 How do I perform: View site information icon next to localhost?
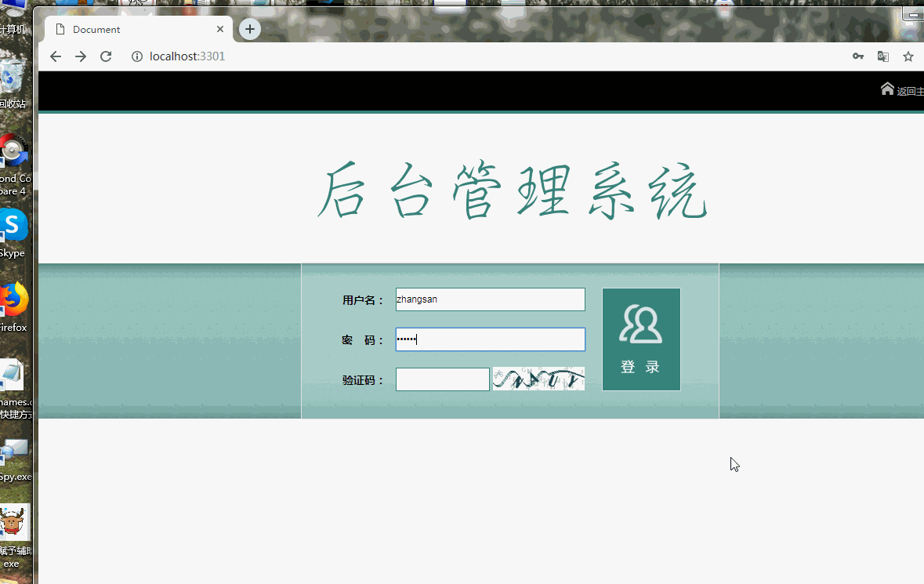point(136,56)
